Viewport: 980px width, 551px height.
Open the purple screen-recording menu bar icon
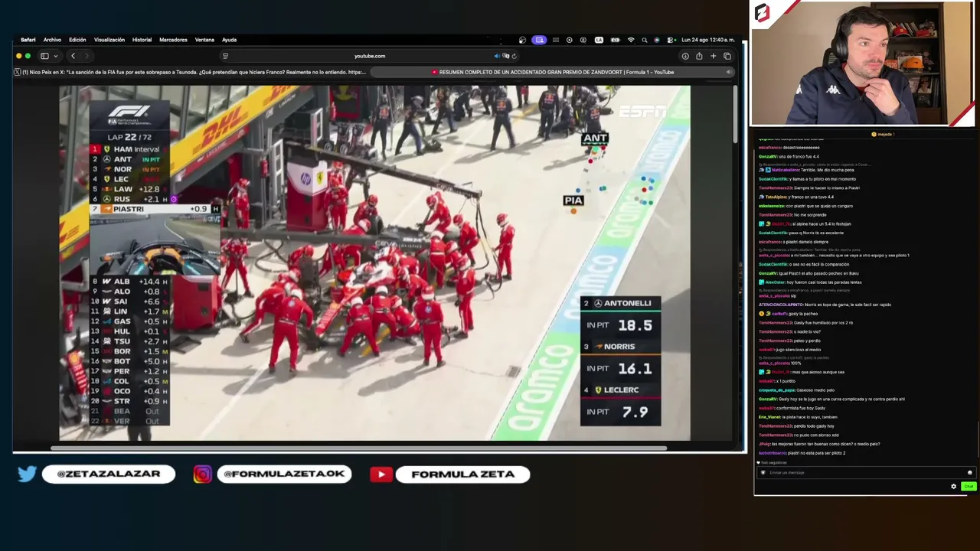click(x=539, y=40)
